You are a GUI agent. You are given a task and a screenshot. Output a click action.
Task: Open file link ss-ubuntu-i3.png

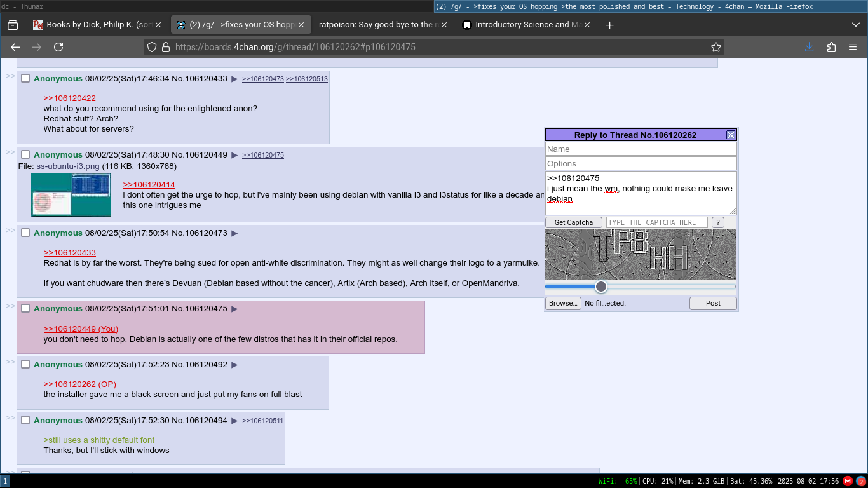click(x=68, y=166)
